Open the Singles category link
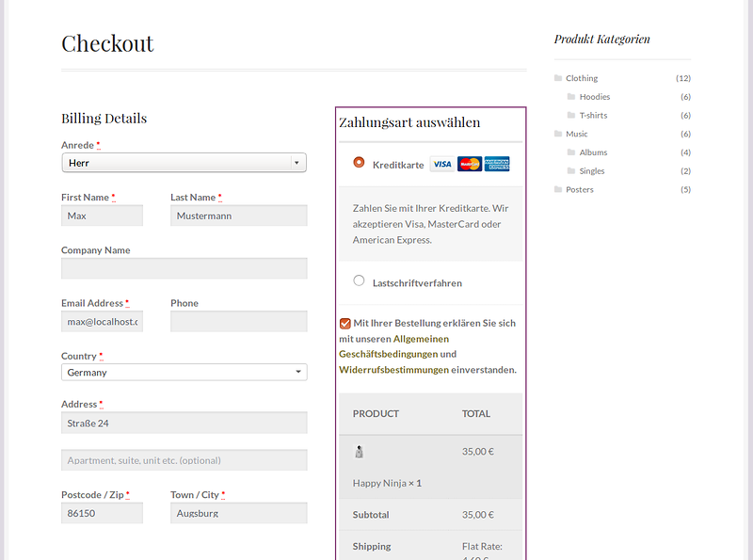Image resolution: width=753 pixels, height=560 pixels. click(592, 171)
